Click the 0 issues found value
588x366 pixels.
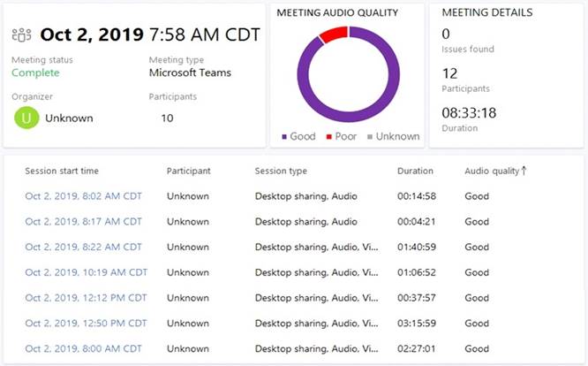(x=446, y=34)
